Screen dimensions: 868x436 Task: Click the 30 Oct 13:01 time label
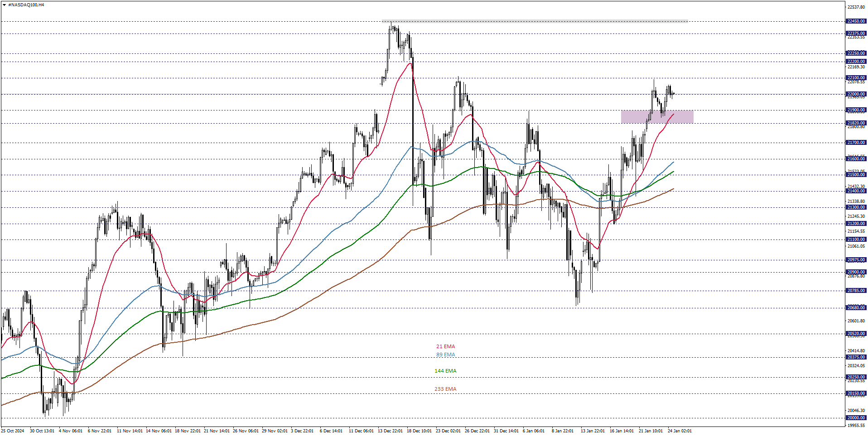click(42, 431)
